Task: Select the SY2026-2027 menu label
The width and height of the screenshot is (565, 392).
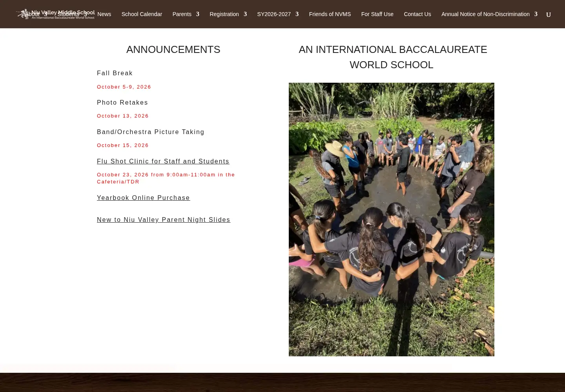Action: pyautogui.click(x=274, y=14)
